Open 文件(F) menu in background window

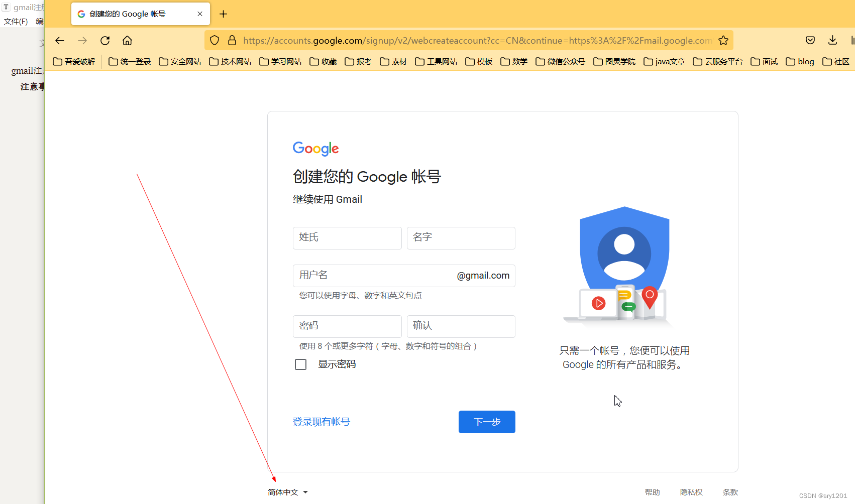(x=16, y=21)
